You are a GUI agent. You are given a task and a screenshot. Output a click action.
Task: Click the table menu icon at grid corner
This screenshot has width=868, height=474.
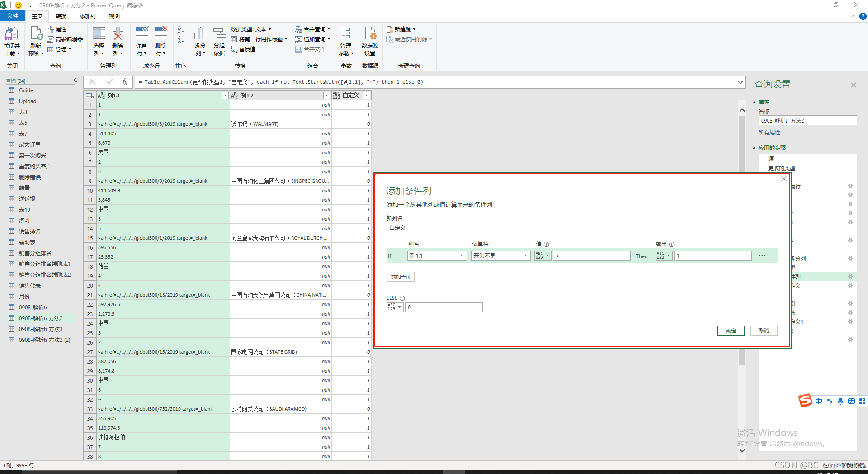[90, 95]
